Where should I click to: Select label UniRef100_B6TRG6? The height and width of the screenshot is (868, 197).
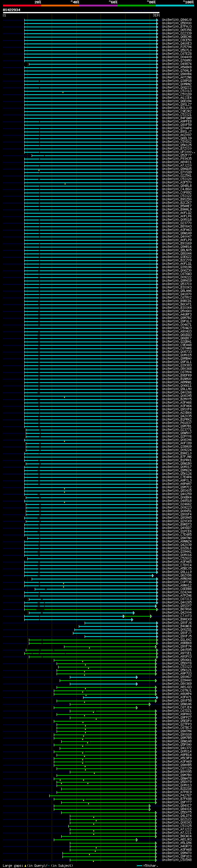point(177,609)
